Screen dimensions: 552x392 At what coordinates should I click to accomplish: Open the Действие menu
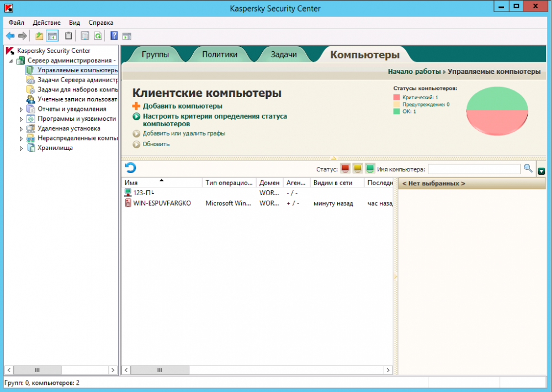(47, 23)
